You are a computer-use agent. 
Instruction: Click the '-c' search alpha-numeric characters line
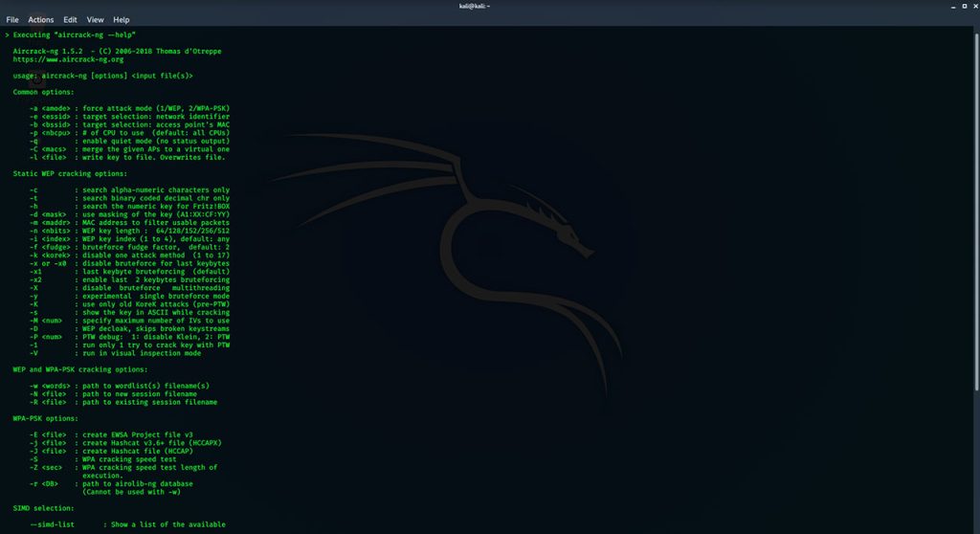(129, 190)
